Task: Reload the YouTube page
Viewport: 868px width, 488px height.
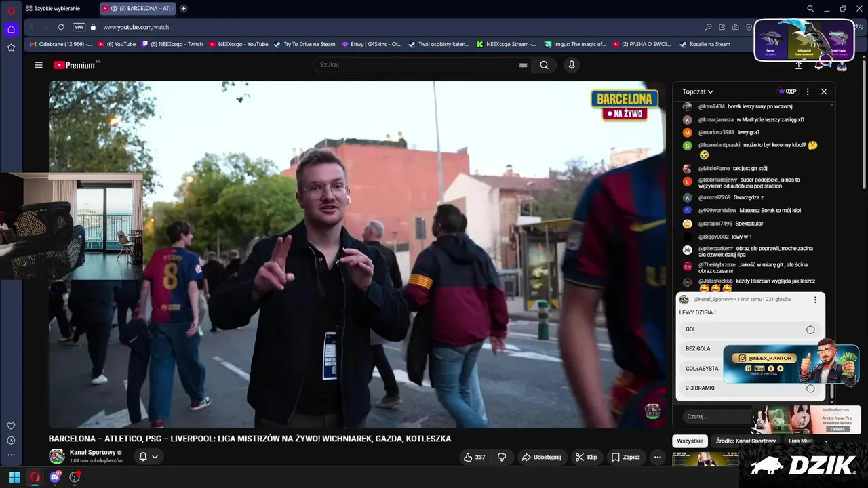Action: [x=61, y=27]
